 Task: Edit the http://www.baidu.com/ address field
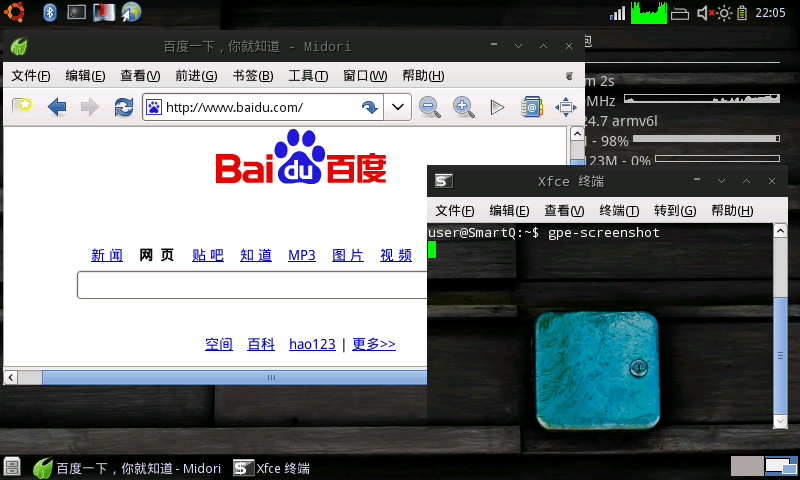pos(263,107)
